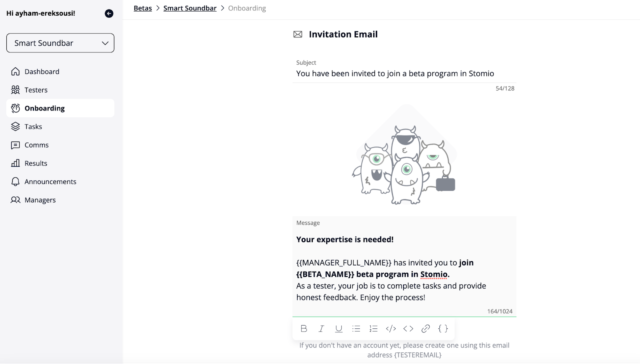Collapse sidebar using the back arrow icon
This screenshot has width=640, height=364.
click(x=109, y=14)
